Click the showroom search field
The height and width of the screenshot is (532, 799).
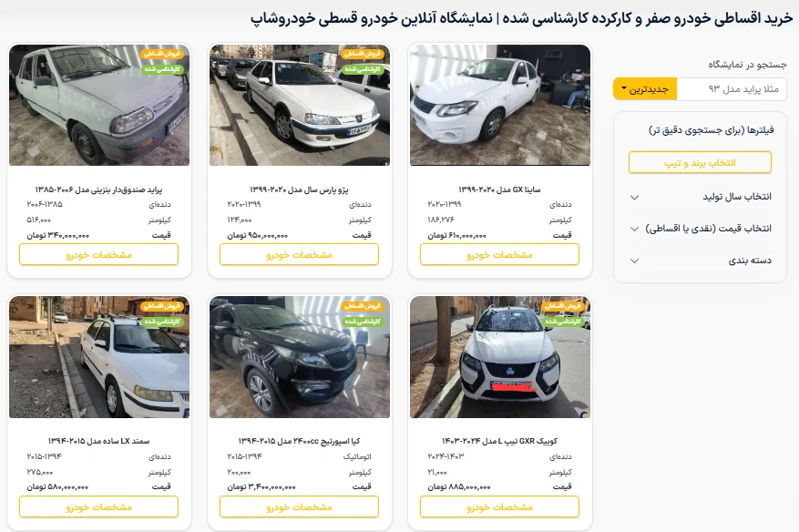click(732, 89)
